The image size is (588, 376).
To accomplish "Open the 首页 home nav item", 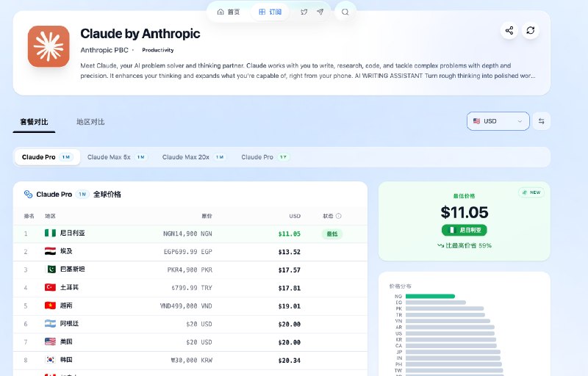I will [x=229, y=12].
